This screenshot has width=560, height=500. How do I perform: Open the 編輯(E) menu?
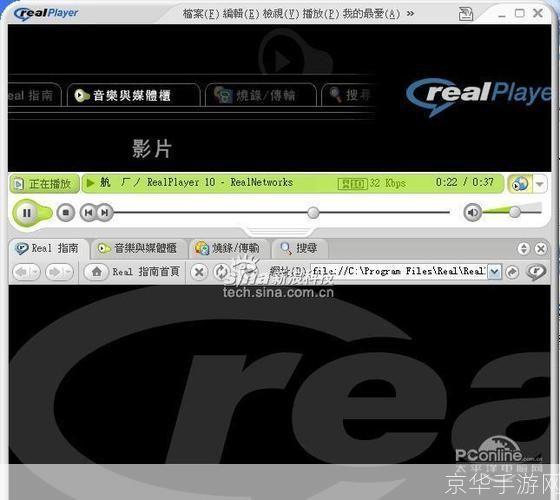point(241,14)
